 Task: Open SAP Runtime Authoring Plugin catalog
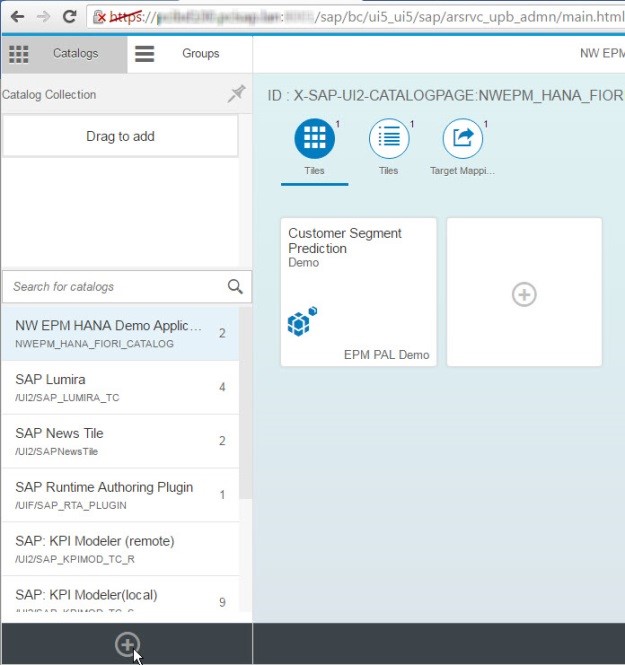tap(110, 495)
